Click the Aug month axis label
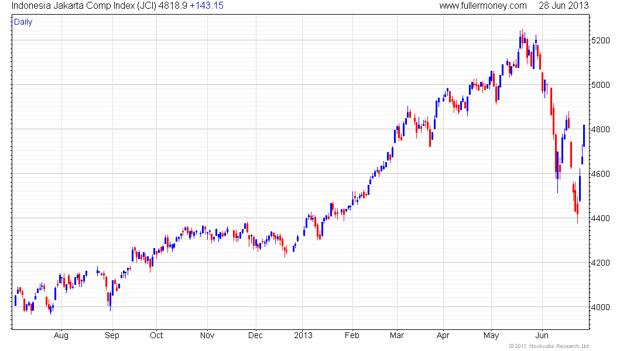 click(x=61, y=335)
